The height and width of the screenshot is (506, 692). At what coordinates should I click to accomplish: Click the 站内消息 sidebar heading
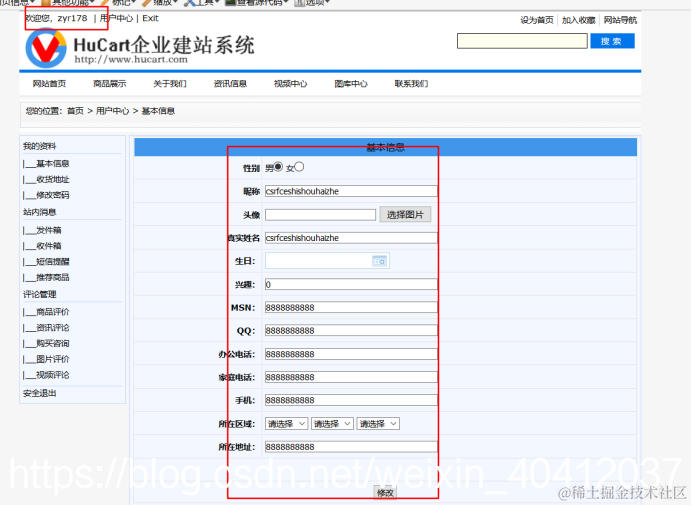tap(40, 212)
